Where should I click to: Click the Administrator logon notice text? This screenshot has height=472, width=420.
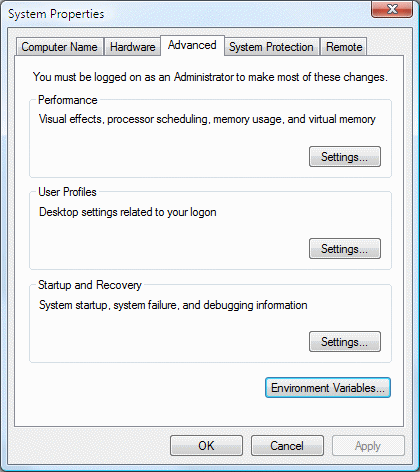coord(210,77)
